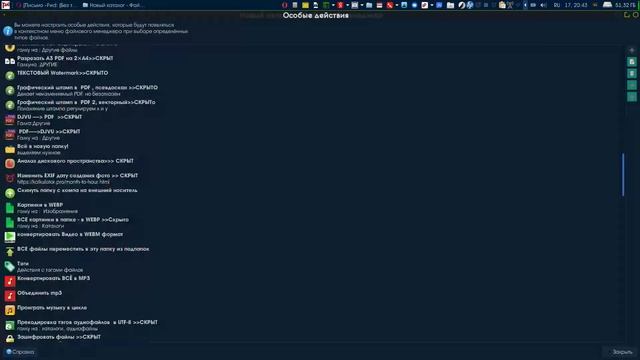
Task: Click green plus icon of Скинуть папку row
Action: [10, 193]
